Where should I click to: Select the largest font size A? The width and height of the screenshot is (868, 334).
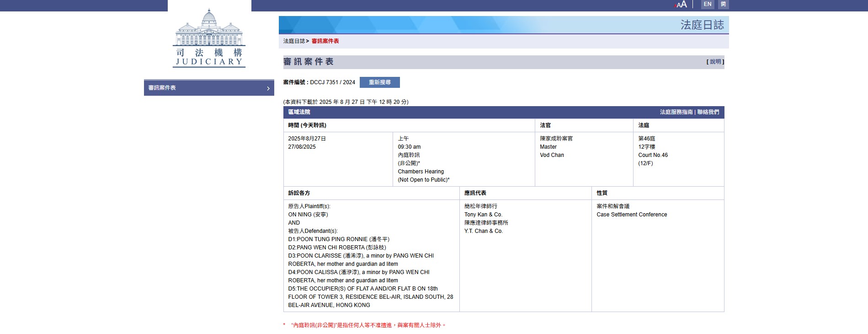684,4
